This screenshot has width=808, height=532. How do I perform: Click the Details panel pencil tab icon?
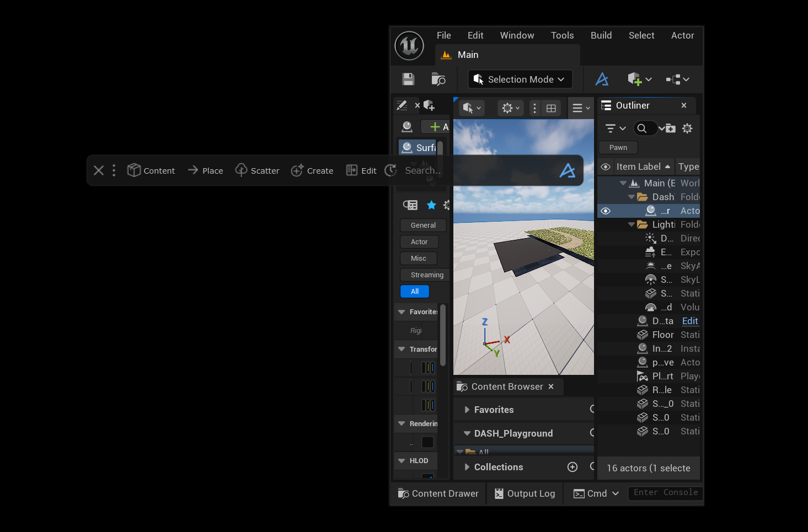coord(402,105)
